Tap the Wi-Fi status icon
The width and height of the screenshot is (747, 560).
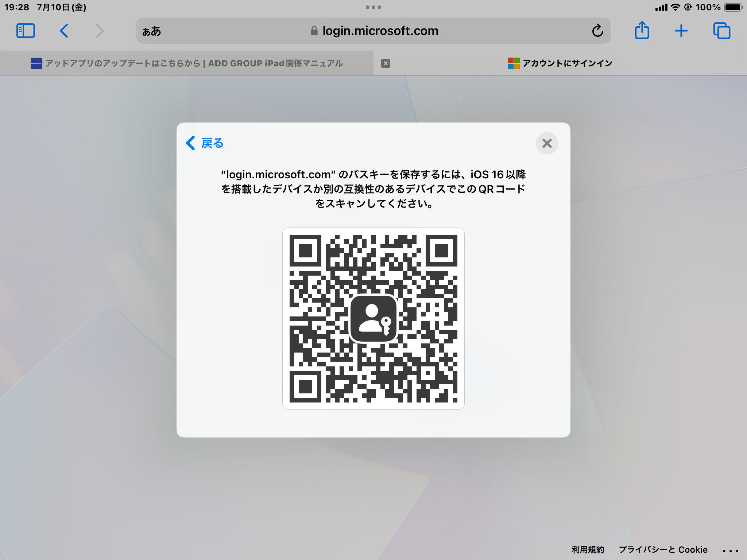676,7
